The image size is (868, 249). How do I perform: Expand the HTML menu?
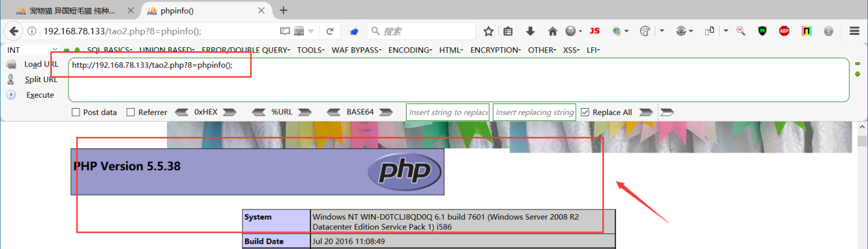pos(452,50)
